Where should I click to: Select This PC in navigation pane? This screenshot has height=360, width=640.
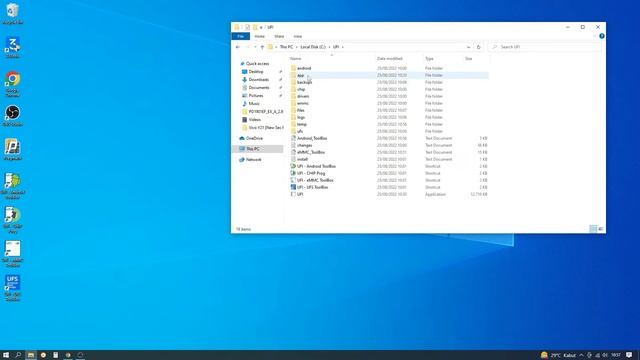coord(258,149)
